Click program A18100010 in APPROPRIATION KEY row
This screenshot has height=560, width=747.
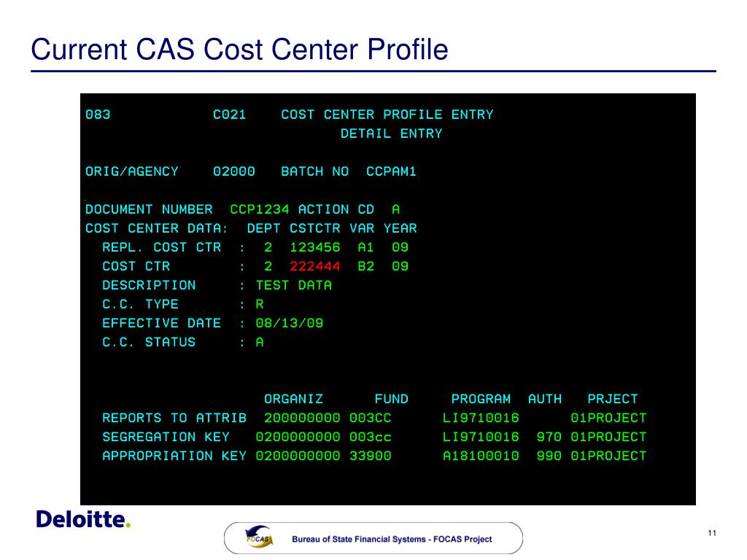481,456
